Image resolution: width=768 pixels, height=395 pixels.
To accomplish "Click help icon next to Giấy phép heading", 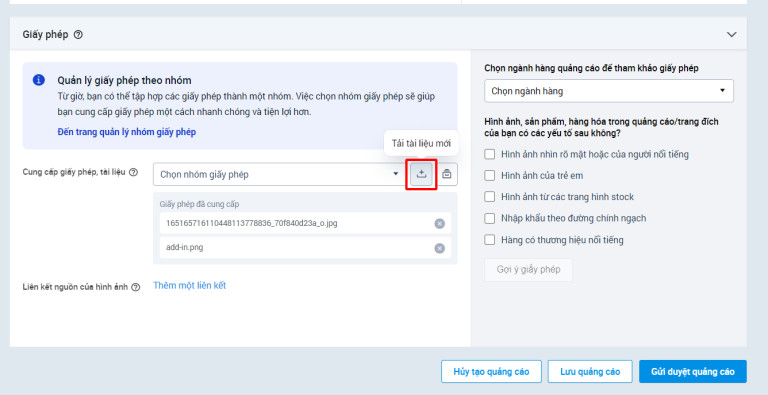I will [x=78, y=35].
